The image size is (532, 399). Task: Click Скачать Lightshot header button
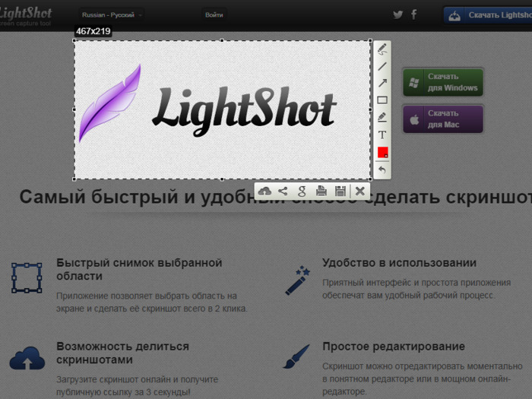coord(488,15)
